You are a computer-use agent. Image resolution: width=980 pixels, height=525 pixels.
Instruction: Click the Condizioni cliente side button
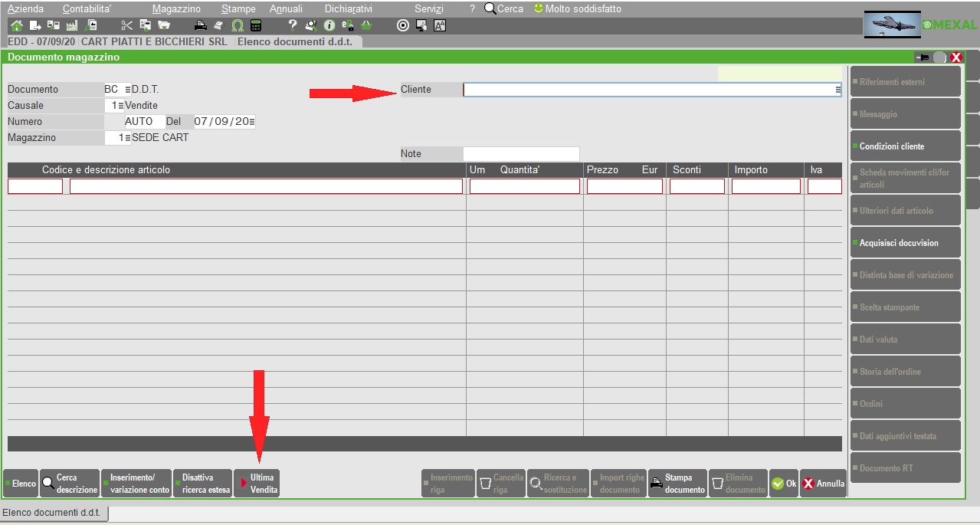click(904, 146)
